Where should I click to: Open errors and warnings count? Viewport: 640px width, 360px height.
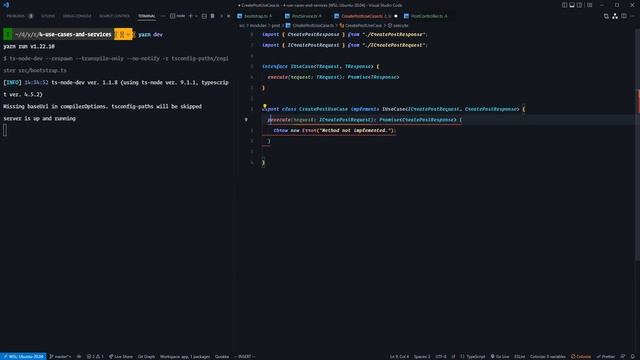[x=95, y=356]
